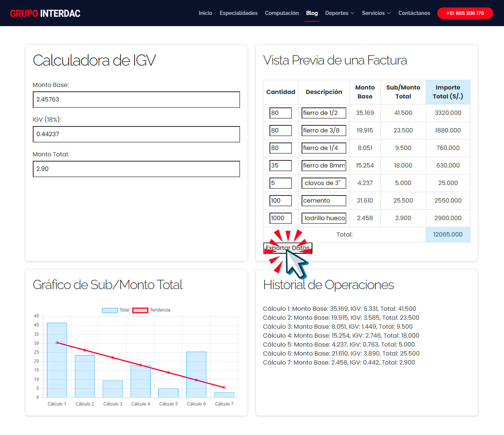Click the +51 965 206 176 phone button
Screen dimensions: 504x435
pos(465,13)
